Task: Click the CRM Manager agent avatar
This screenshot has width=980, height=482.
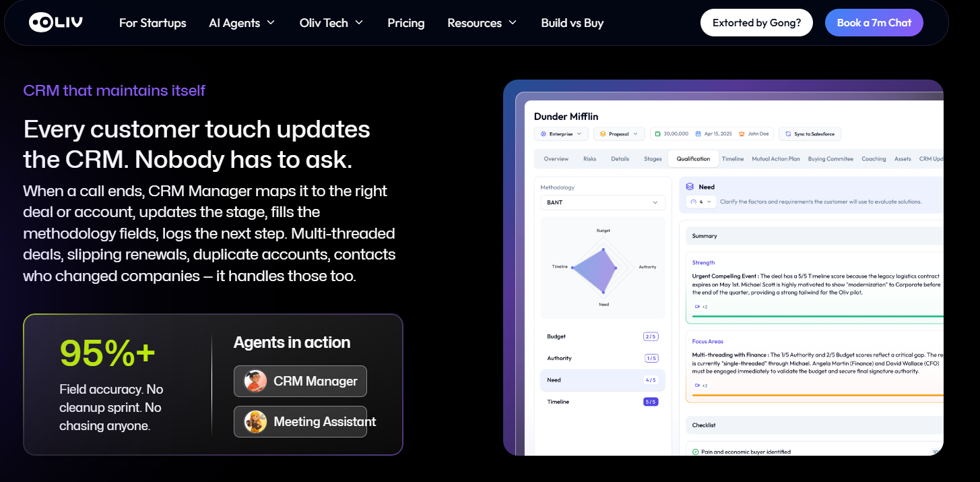Action: tap(255, 381)
